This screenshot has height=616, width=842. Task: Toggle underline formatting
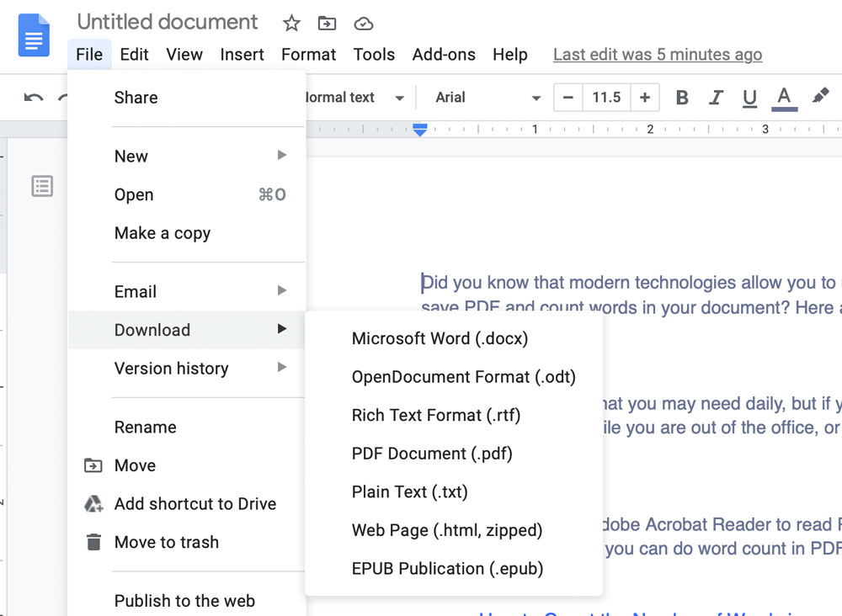749,98
